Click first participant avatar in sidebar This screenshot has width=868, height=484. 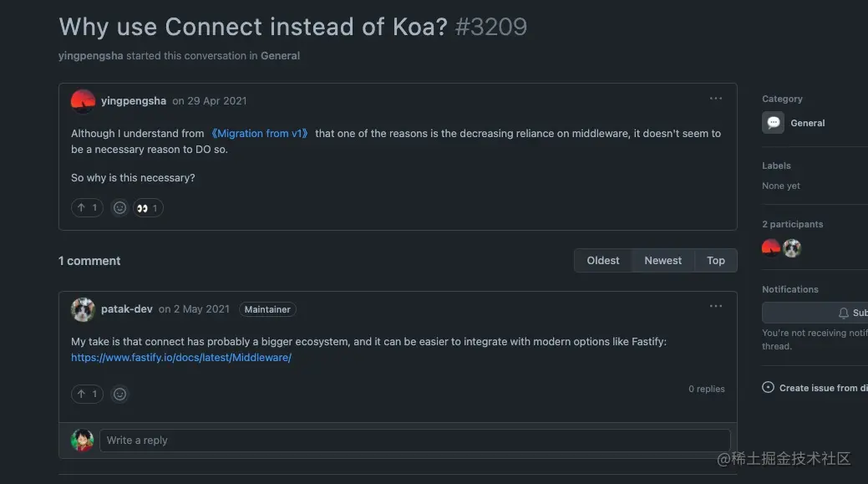pyautogui.click(x=771, y=248)
